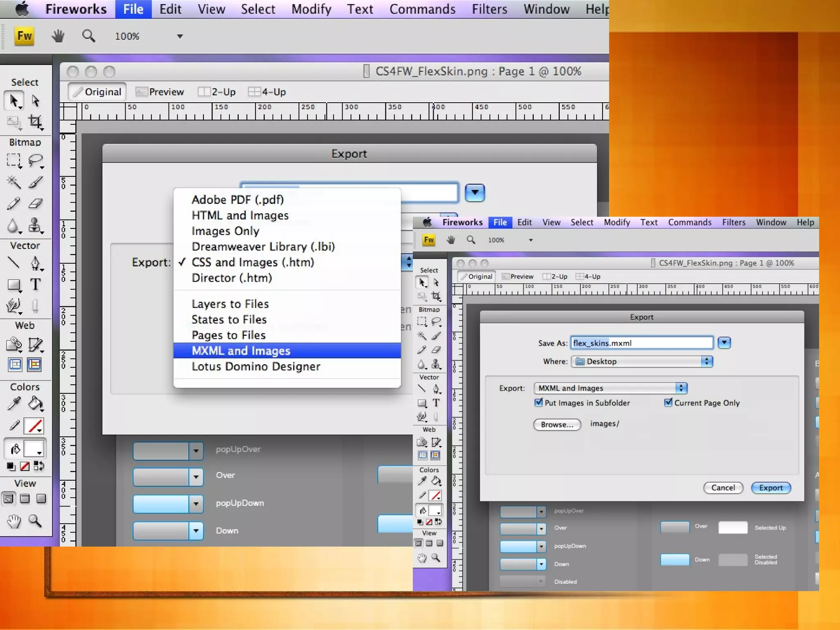
Task: Switch to the Preview view tab
Action: (160, 92)
